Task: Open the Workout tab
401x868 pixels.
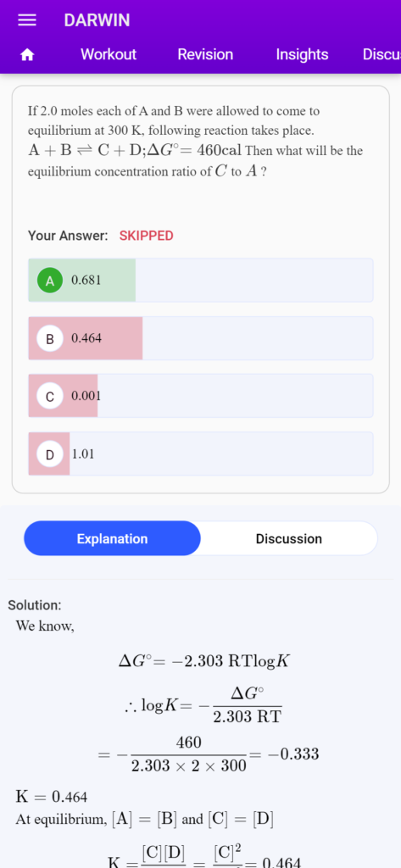Action: coord(108,54)
